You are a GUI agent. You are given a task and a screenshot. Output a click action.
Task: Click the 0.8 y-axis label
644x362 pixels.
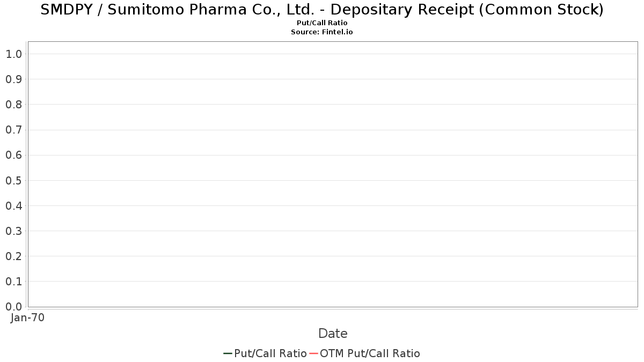(13, 104)
